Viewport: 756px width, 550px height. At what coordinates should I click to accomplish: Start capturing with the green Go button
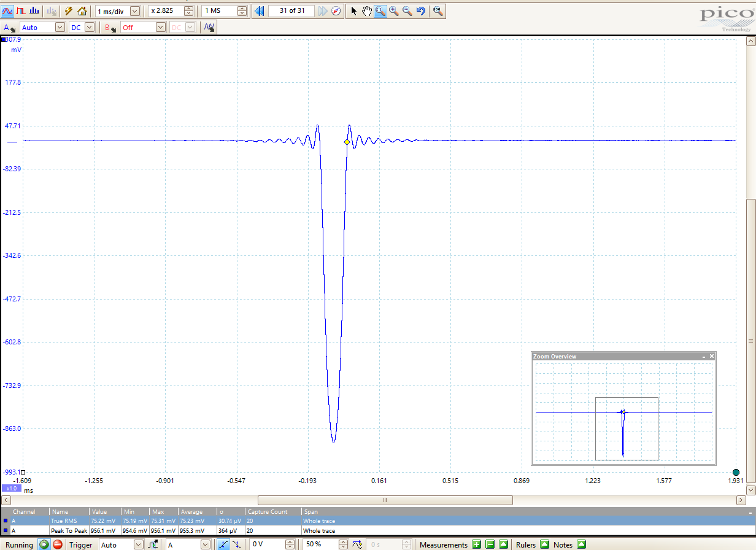click(44, 544)
